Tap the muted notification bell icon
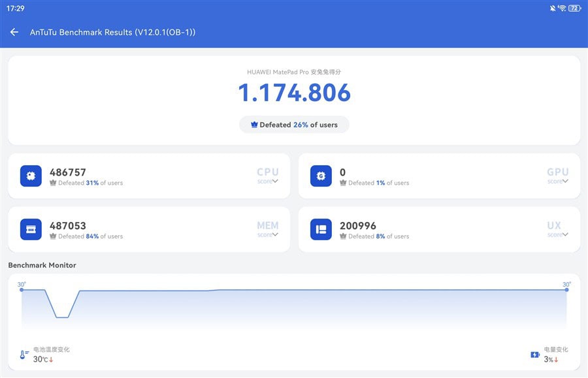 (x=553, y=8)
